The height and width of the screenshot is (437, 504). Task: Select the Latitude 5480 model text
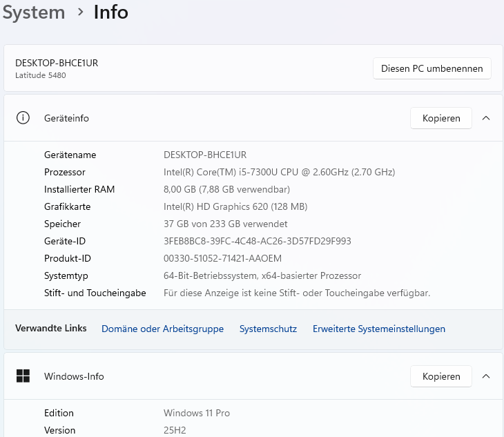pyautogui.click(x=41, y=75)
